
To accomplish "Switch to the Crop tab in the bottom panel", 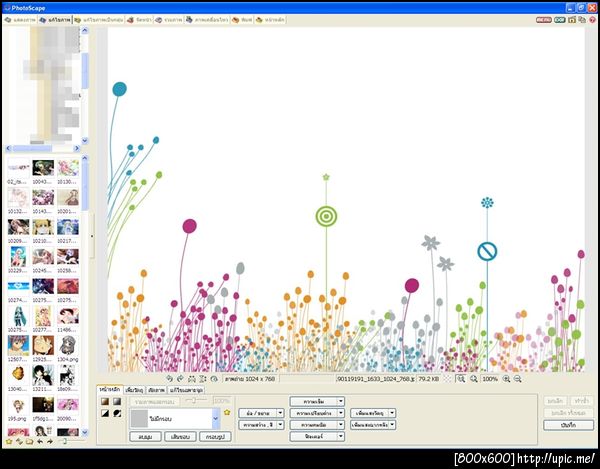I will click(x=156, y=390).
